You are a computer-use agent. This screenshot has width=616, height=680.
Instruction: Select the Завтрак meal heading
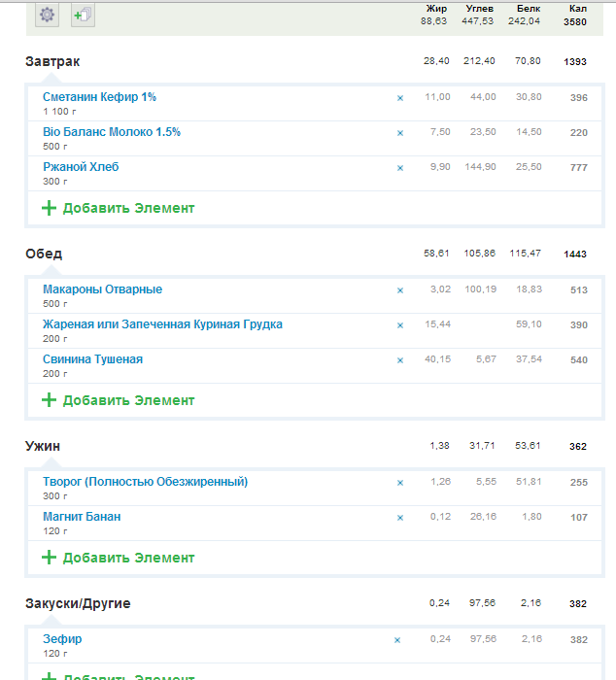pyautogui.click(x=52, y=61)
